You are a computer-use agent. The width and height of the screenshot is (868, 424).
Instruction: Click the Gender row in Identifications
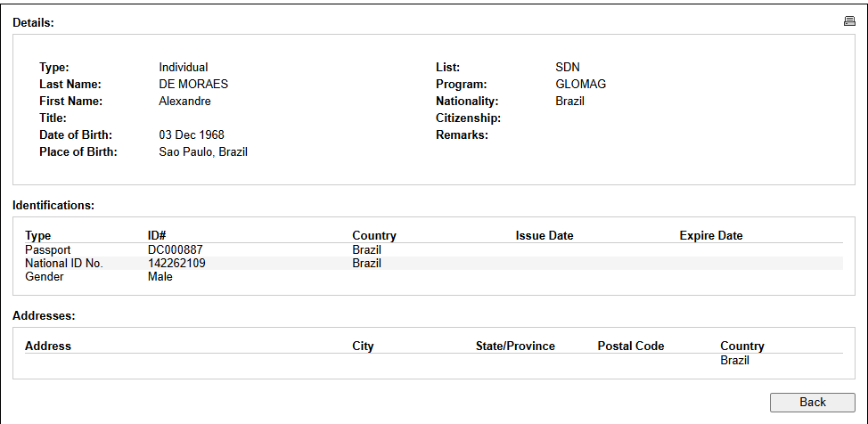click(434, 277)
